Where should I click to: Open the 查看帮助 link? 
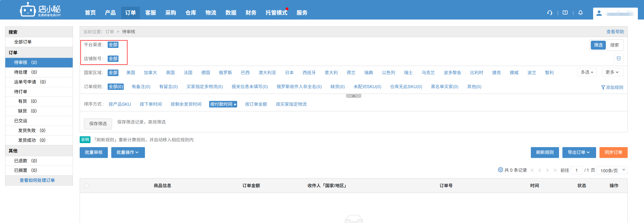[x=615, y=32]
